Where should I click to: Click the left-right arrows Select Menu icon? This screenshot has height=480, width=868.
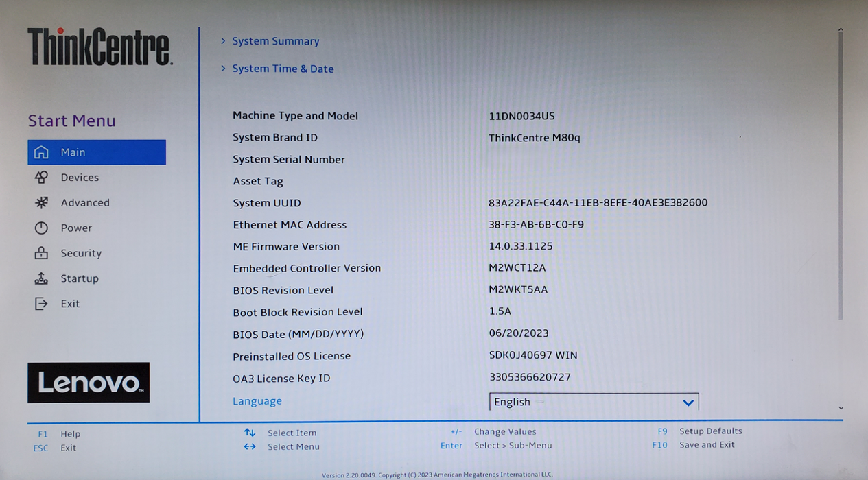250,446
